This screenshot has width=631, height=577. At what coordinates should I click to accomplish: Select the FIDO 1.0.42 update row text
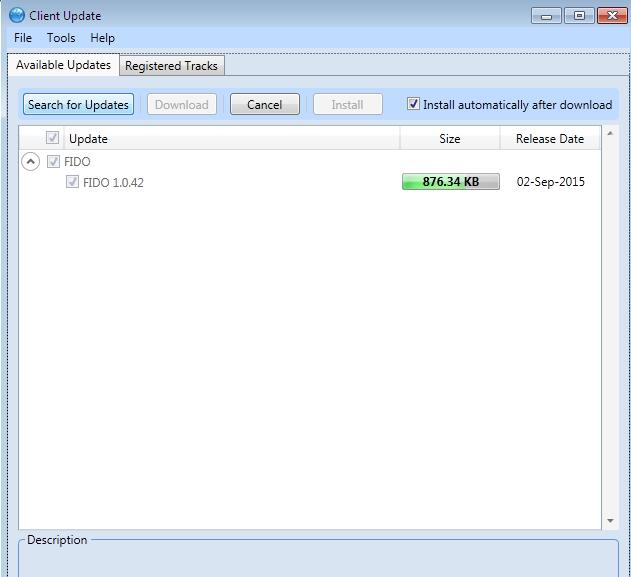point(113,183)
